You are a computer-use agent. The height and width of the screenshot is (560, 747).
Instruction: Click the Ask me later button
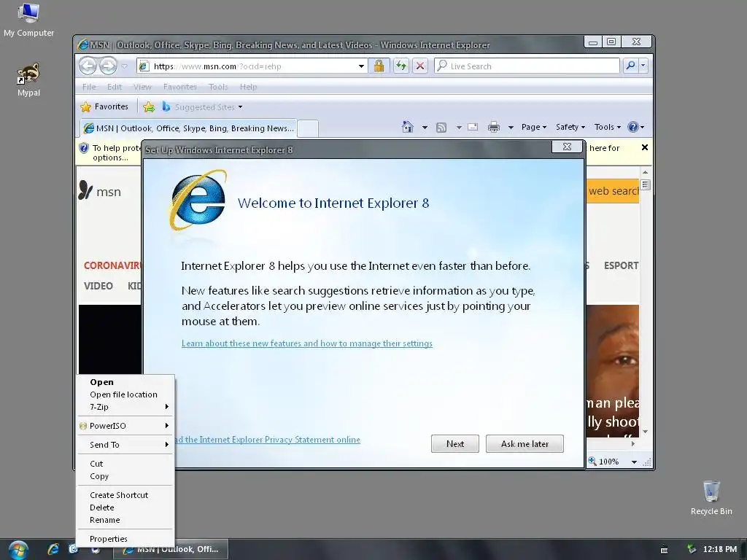click(x=525, y=444)
